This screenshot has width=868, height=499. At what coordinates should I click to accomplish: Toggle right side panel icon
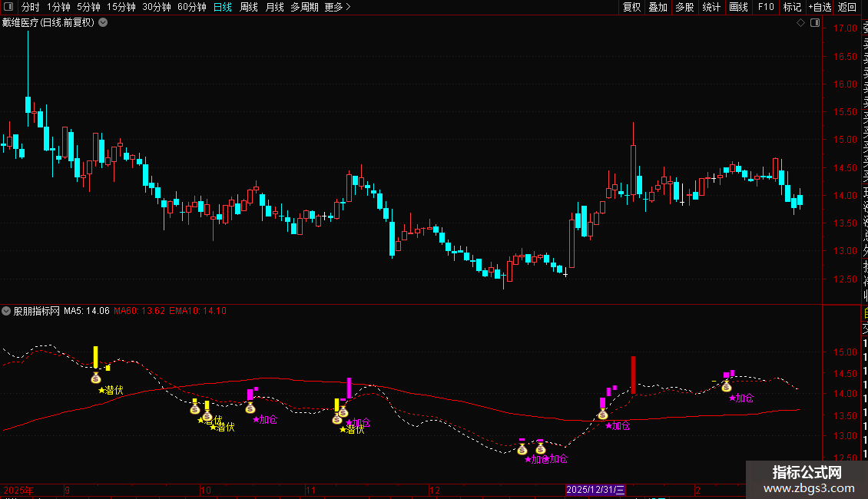click(x=815, y=23)
